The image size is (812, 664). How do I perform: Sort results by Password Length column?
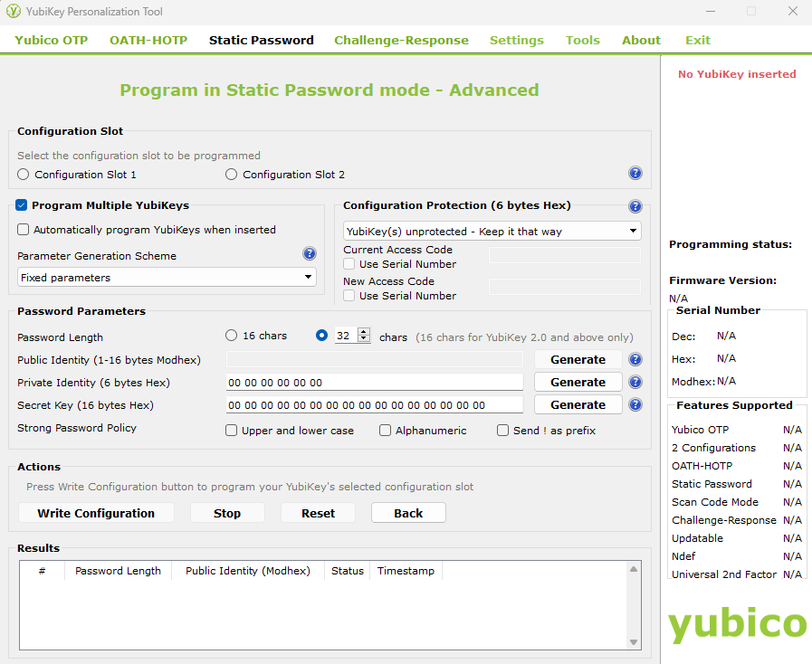(118, 571)
